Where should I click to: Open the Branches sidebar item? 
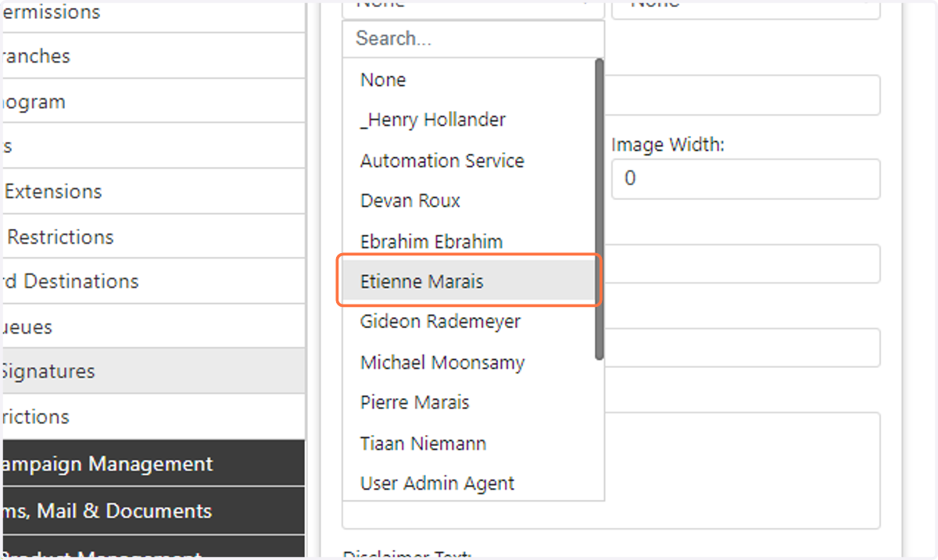[152, 56]
